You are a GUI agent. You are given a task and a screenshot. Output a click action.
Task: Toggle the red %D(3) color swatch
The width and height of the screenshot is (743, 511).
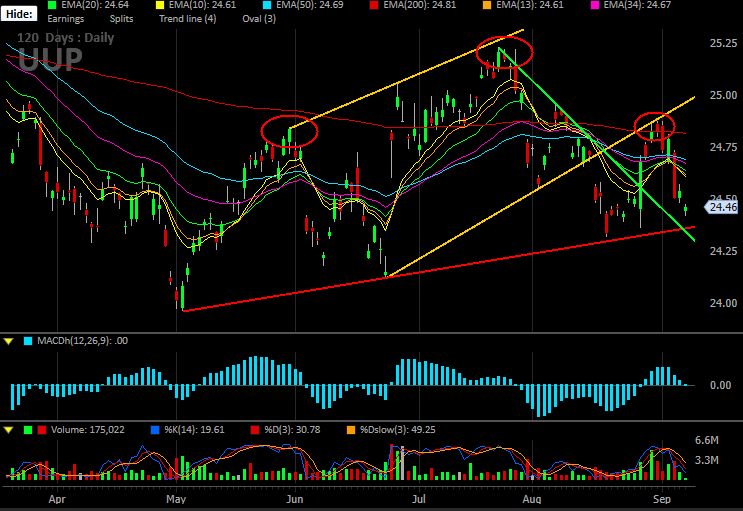coord(255,430)
